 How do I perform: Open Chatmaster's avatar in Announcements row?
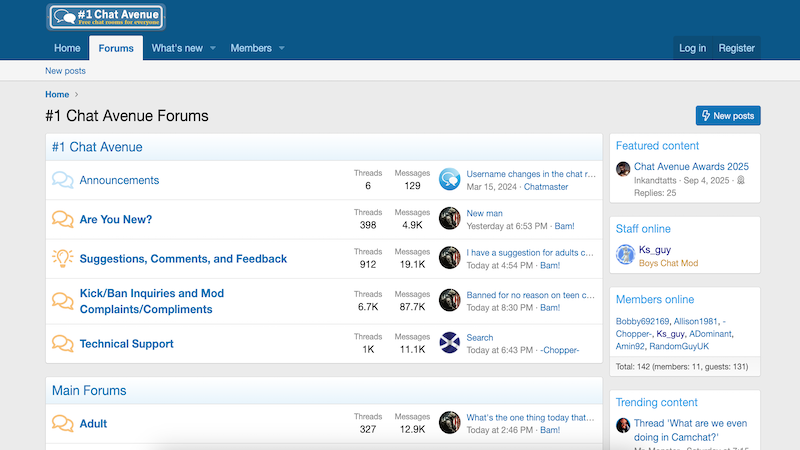tap(449, 180)
